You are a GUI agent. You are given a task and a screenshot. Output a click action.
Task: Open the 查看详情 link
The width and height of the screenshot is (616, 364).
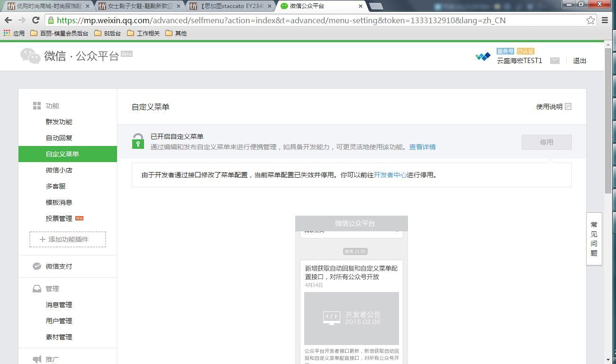pos(423,147)
